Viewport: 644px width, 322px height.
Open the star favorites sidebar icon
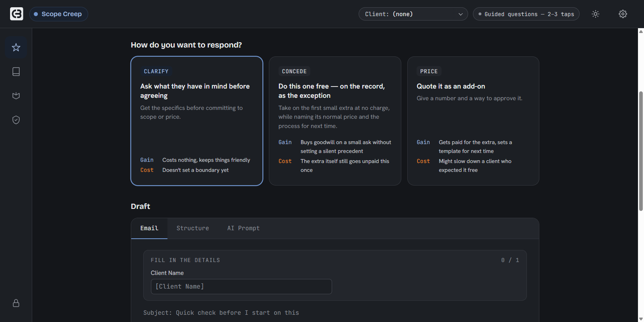pyautogui.click(x=16, y=47)
